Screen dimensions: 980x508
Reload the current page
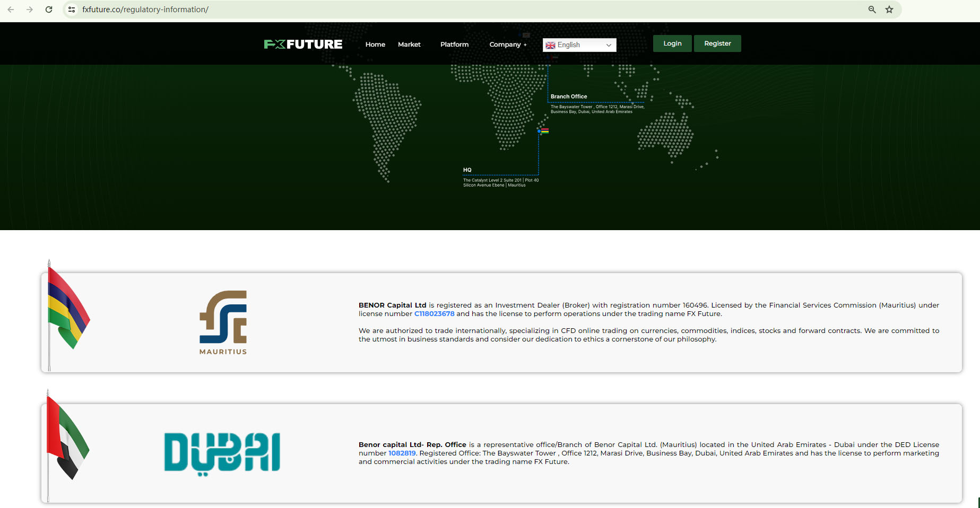tap(49, 10)
